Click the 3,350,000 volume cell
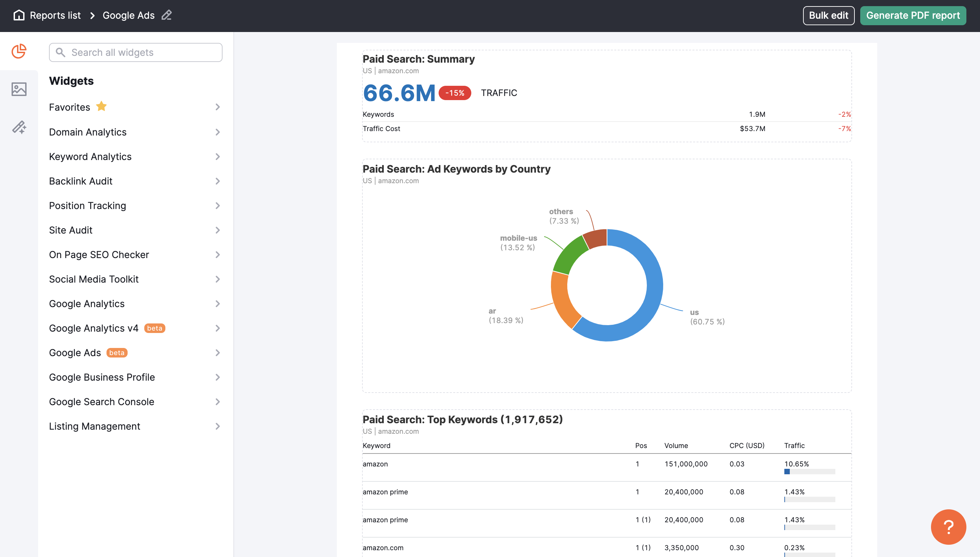 click(x=681, y=547)
